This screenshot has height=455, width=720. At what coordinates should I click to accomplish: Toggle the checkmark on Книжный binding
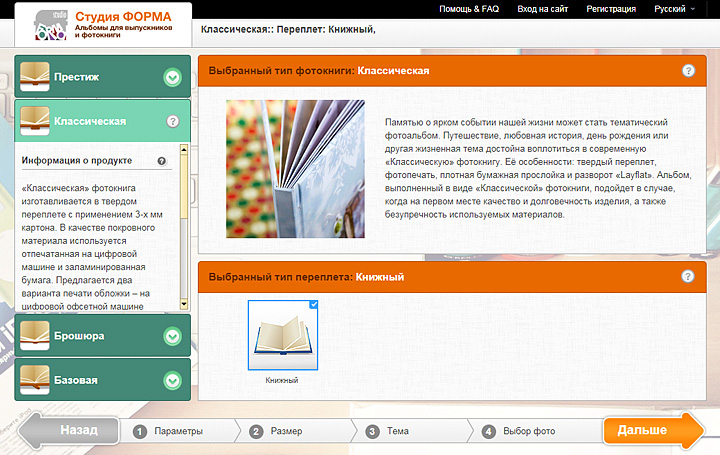314,304
